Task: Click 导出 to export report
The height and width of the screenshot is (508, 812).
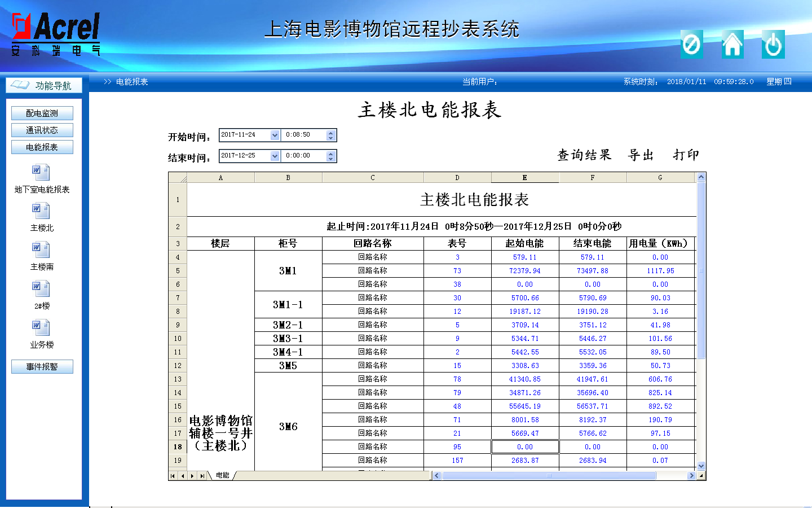Action: [641, 155]
